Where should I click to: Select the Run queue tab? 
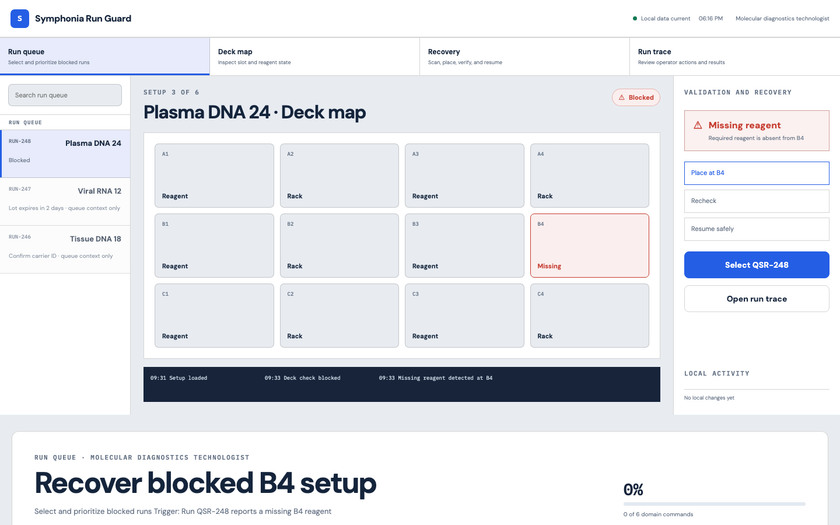point(104,56)
